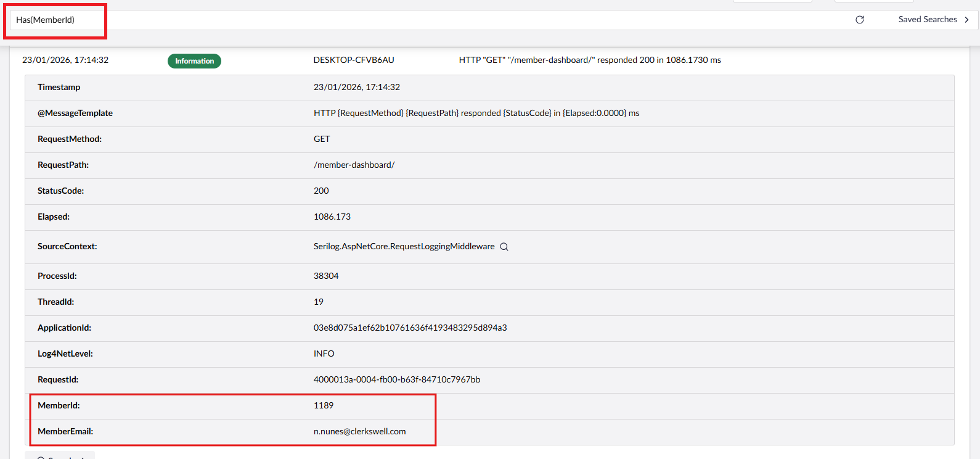Click the StatusCode value 200
The image size is (980, 459).
pyautogui.click(x=321, y=191)
